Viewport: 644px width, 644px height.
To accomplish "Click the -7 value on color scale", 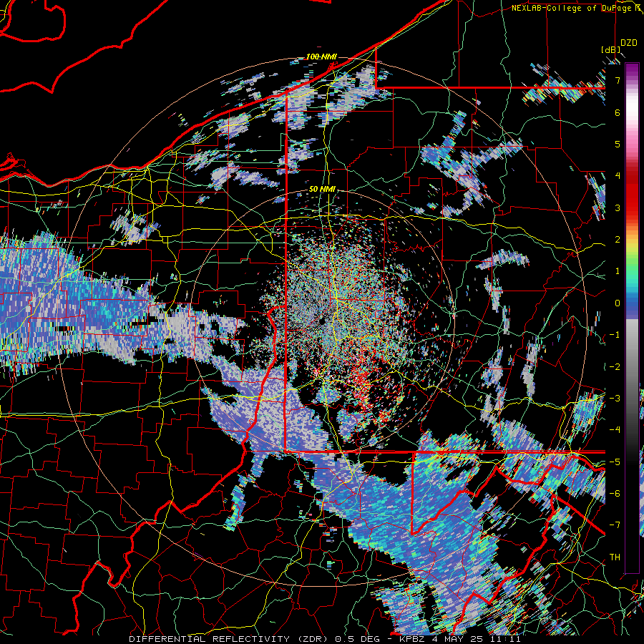I will point(615,525).
